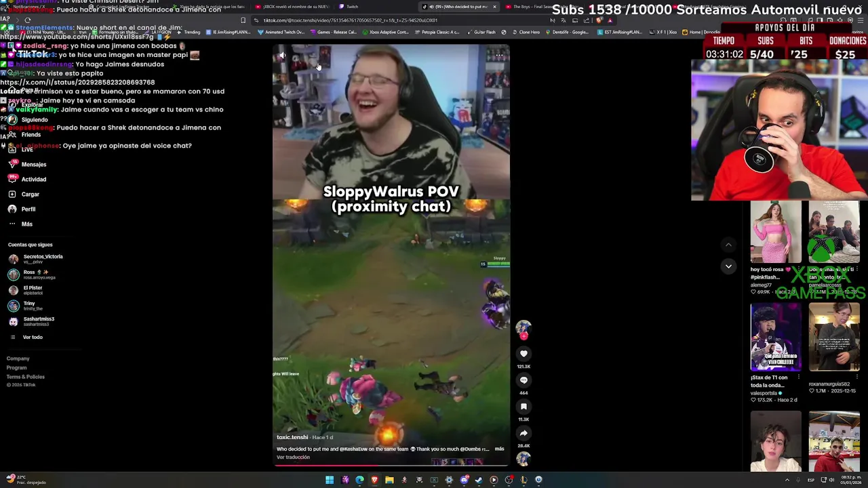
Task: Expand the caption with más
Action: coord(499,449)
